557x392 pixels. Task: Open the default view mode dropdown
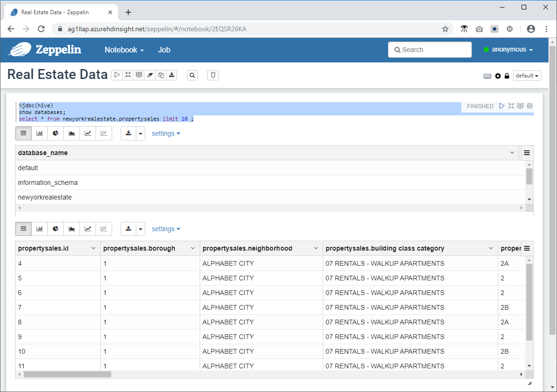527,76
